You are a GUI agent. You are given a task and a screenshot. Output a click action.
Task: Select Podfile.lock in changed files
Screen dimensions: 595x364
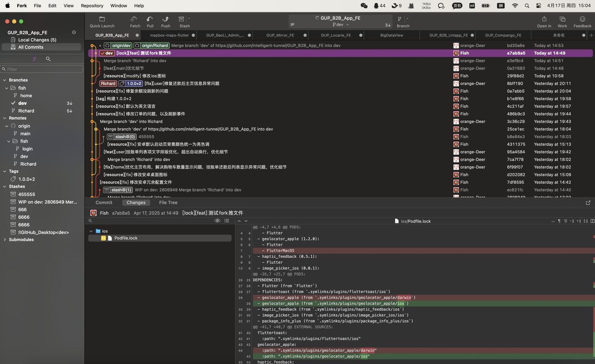pyautogui.click(x=160, y=238)
